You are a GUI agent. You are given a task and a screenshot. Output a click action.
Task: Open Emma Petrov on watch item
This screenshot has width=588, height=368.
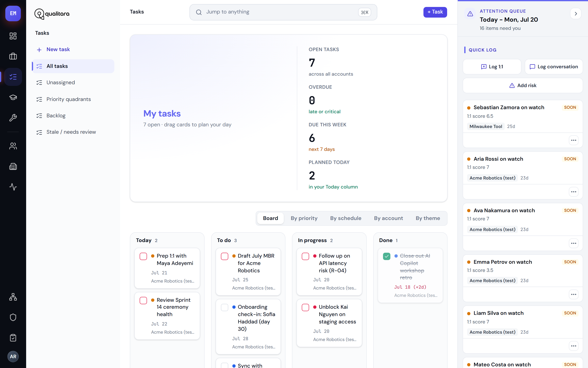(503, 262)
